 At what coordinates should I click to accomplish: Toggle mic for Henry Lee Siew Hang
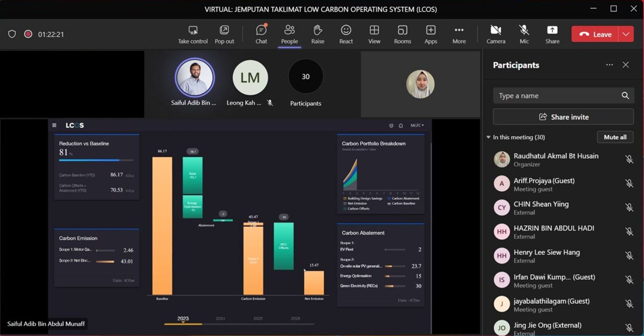coord(629,256)
